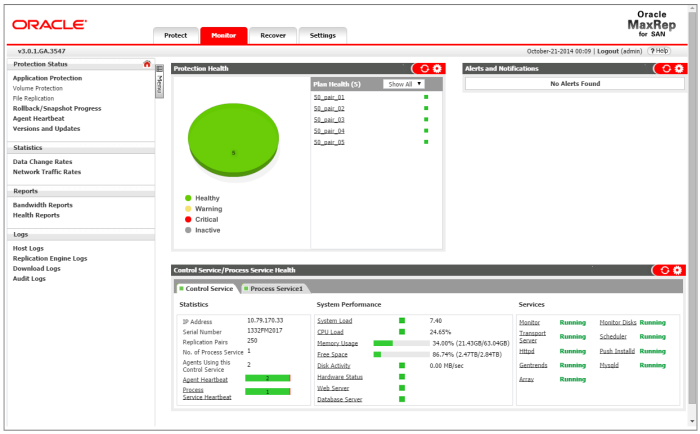
Task: Click the green status square for 50_pair_05
Action: point(426,142)
